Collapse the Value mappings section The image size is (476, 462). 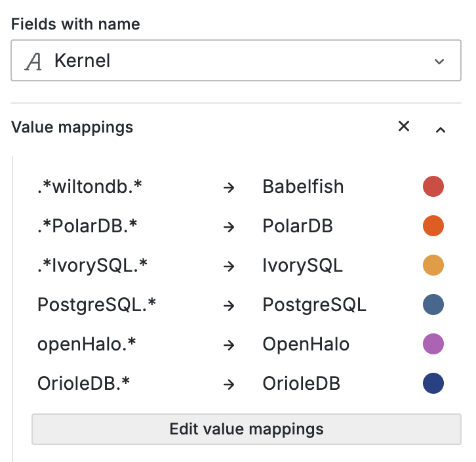pyautogui.click(x=441, y=129)
